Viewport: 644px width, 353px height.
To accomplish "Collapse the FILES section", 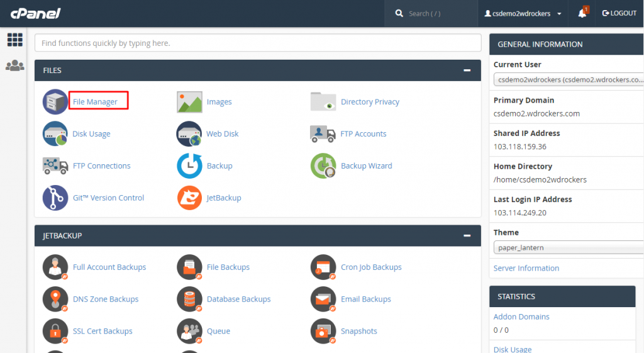I will point(467,70).
